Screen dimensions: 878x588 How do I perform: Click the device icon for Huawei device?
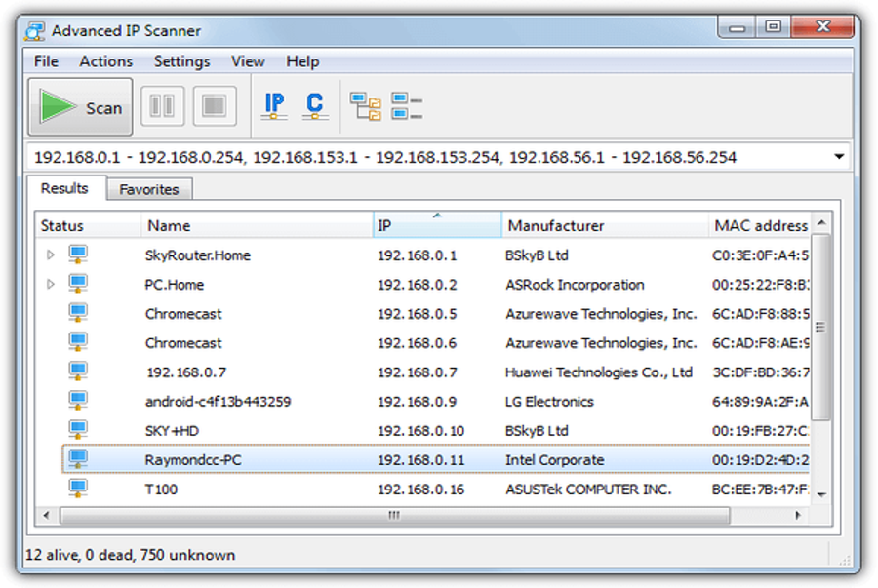[78, 371]
